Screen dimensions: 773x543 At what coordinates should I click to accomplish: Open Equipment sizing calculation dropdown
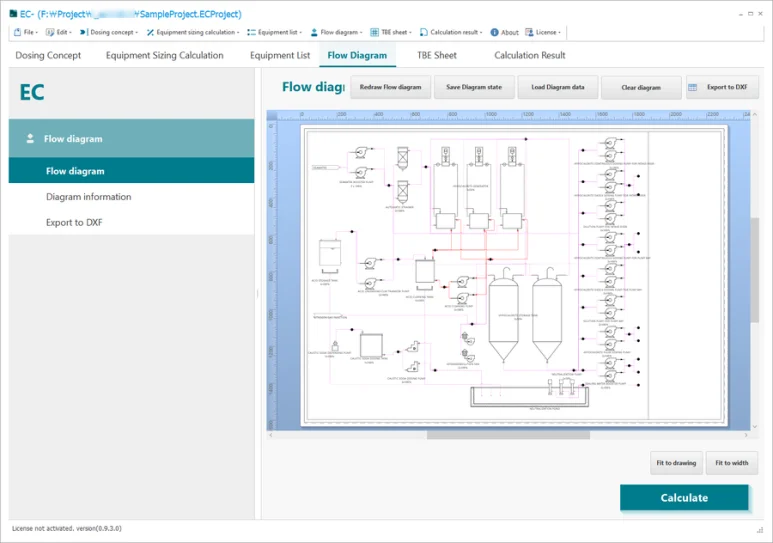click(x=193, y=32)
